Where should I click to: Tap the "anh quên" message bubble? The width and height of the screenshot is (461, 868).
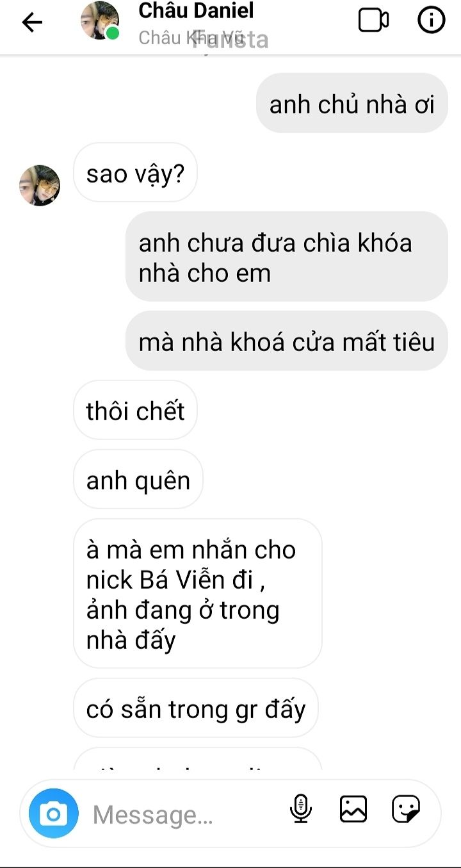[138, 479]
